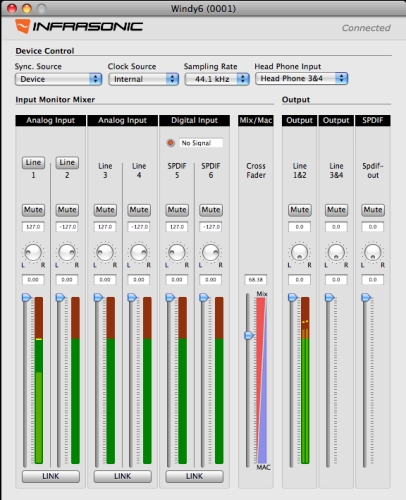Adjust pan knob for Line 4

[x=139, y=252]
